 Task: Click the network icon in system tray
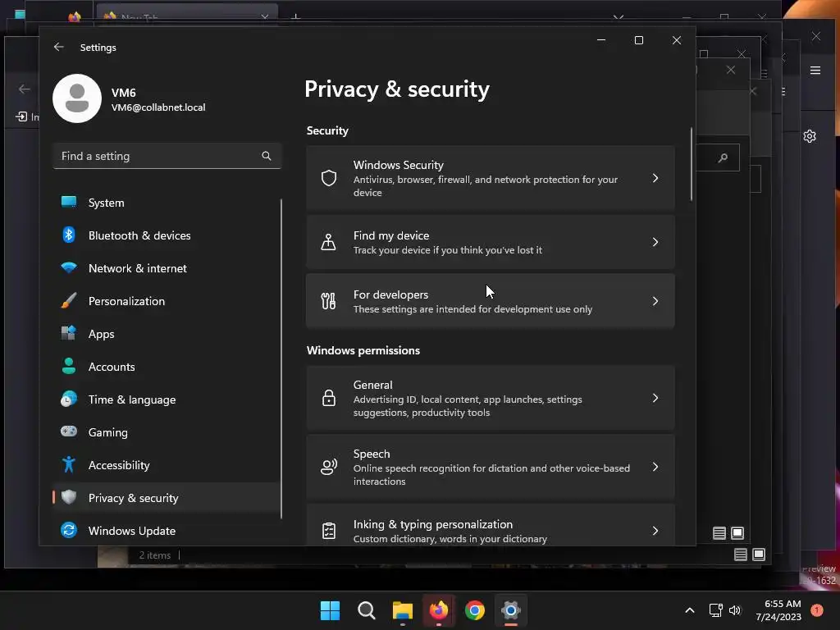pos(715,610)
